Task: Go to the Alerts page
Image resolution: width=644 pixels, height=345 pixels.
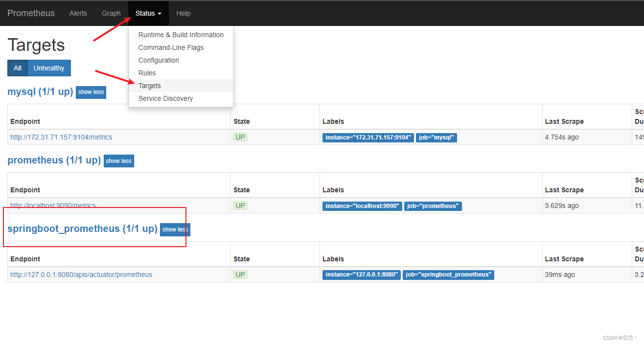Action: click(78, 13)
